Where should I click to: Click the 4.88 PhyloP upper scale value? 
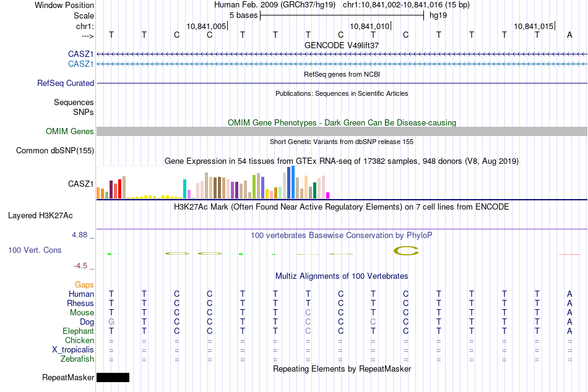click(79, 235)
